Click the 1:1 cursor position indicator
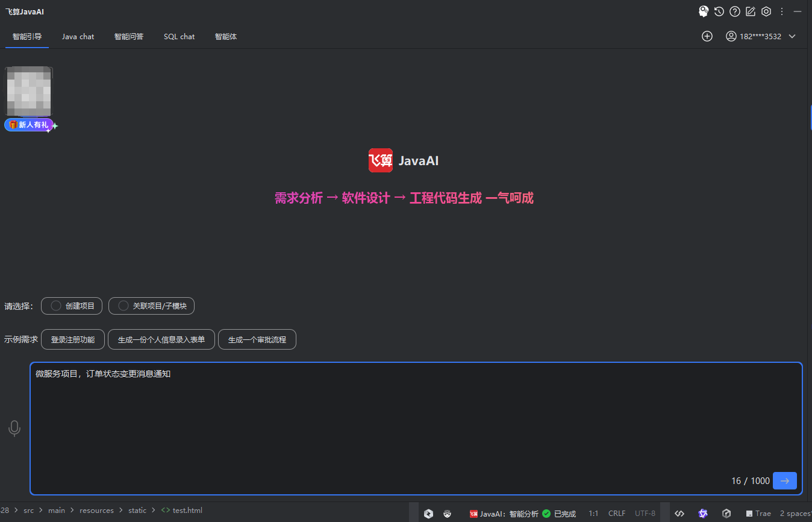 (593, 514)
